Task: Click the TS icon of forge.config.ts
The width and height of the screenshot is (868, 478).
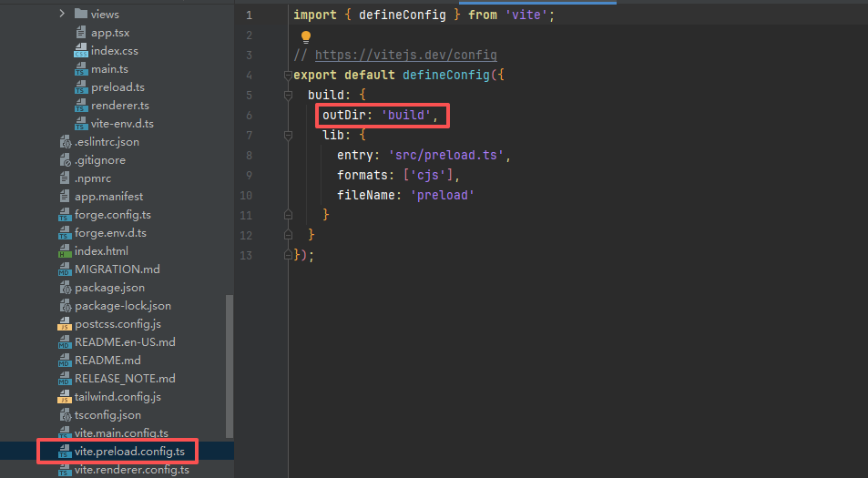Action: tap(65, 215)
